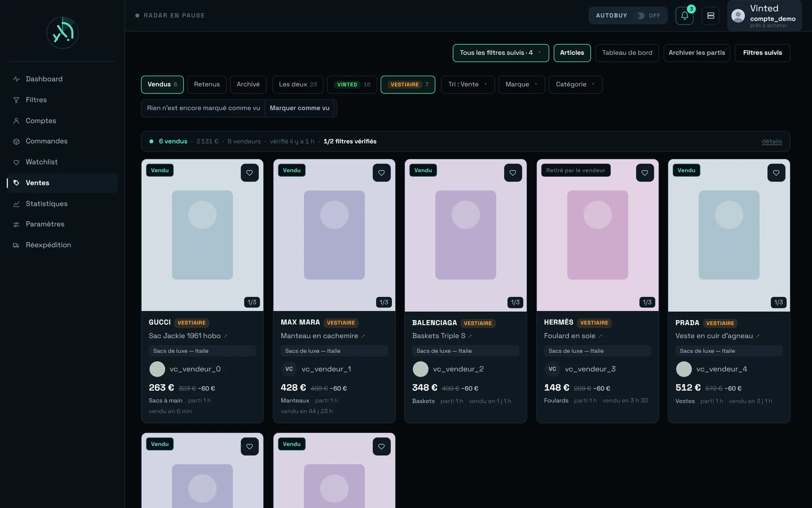Open external link arrow beside Baskets Triple S

point(470,336)
